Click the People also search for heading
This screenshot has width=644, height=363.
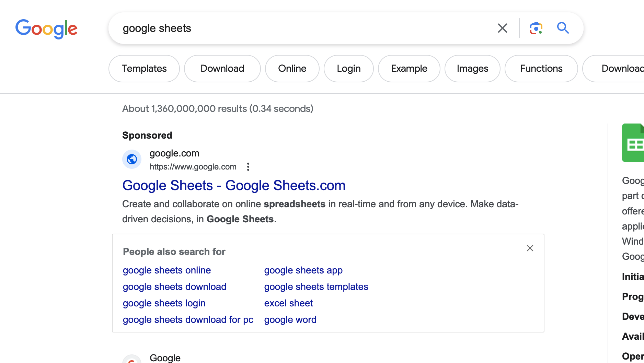174,252
